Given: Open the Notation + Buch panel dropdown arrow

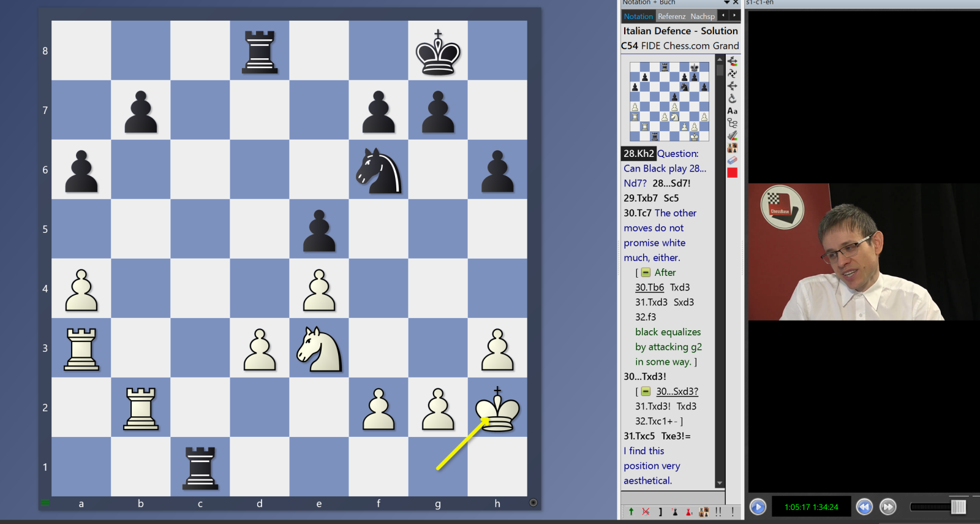Looking at the screenshot, I should (726, 2).
